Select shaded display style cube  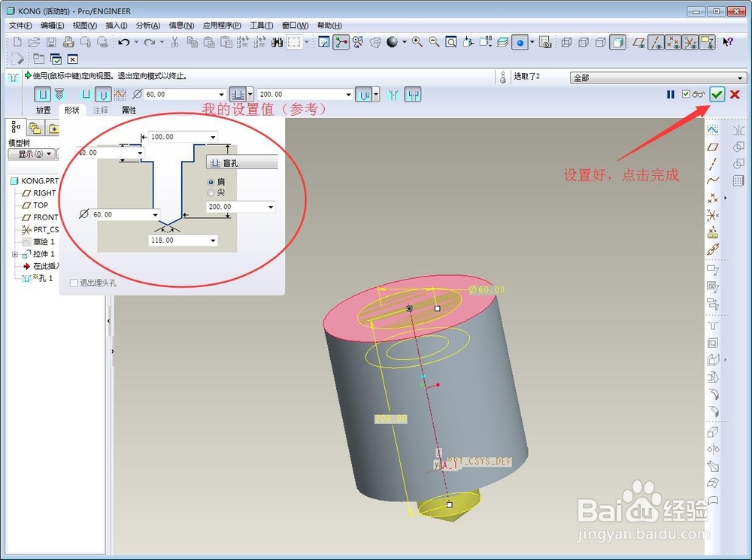point(617,42)
